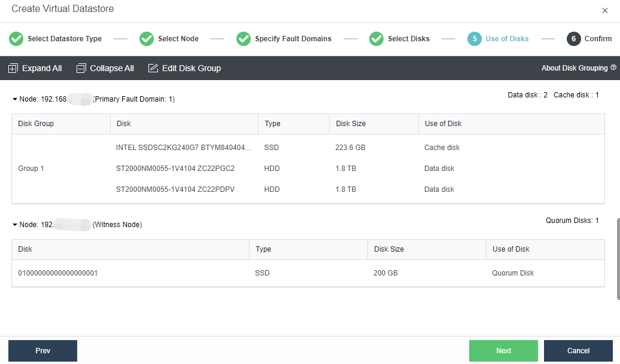
Task: Click the Select Node step checkmark icon
Action: 147,39
